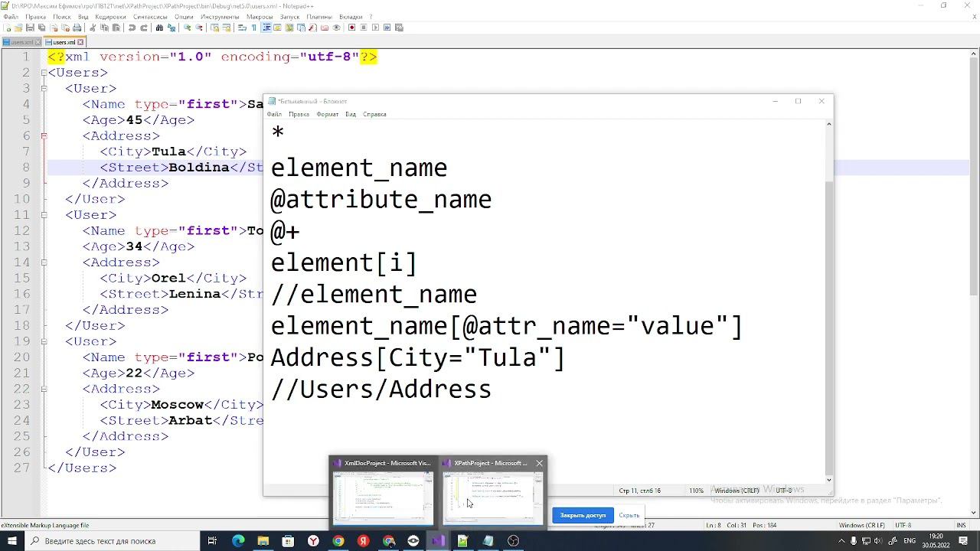Viewport: 980px width, 551px height.
Task: Open Файл menu in Notepad++
Action: coord(10,16)
